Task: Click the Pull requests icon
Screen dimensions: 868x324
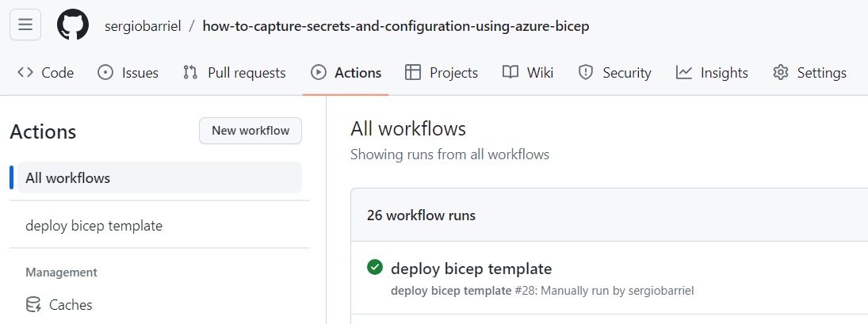Action: click(190, 72)
